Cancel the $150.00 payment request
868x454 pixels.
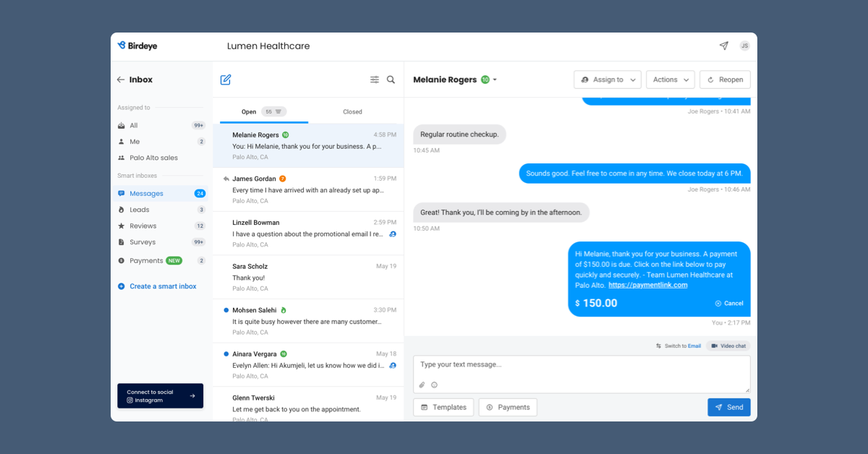(729, 304)
